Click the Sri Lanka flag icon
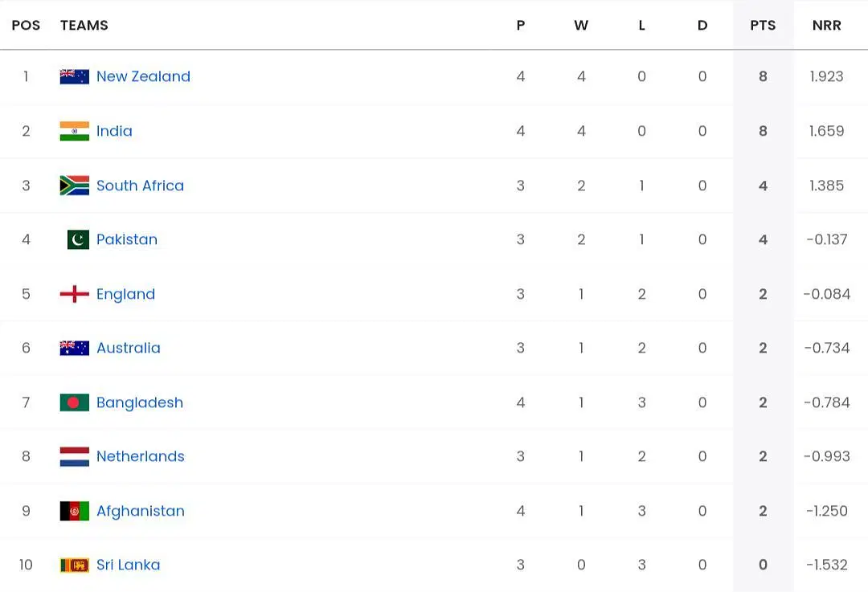This screenshot has width=868, height=592. [x=74, y=565]
